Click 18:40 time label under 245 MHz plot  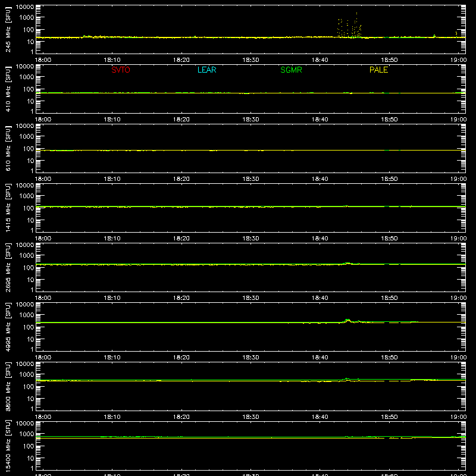click(320, 60)
